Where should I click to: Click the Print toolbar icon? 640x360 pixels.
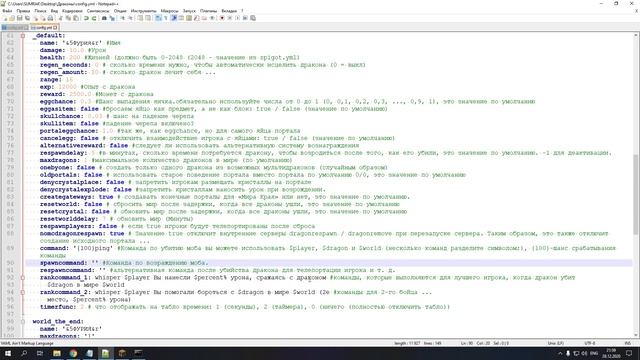(50, 18)
